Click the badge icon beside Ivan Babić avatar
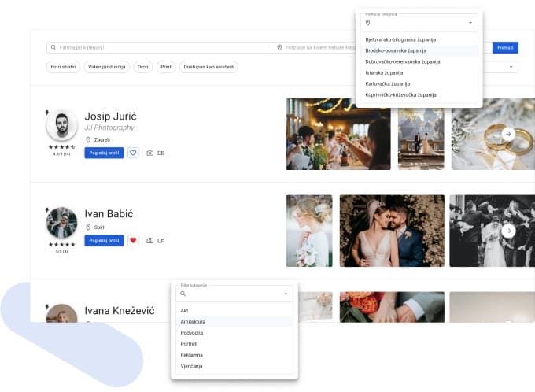The width and height of the screenshot is (535, 392). point(47,209)
